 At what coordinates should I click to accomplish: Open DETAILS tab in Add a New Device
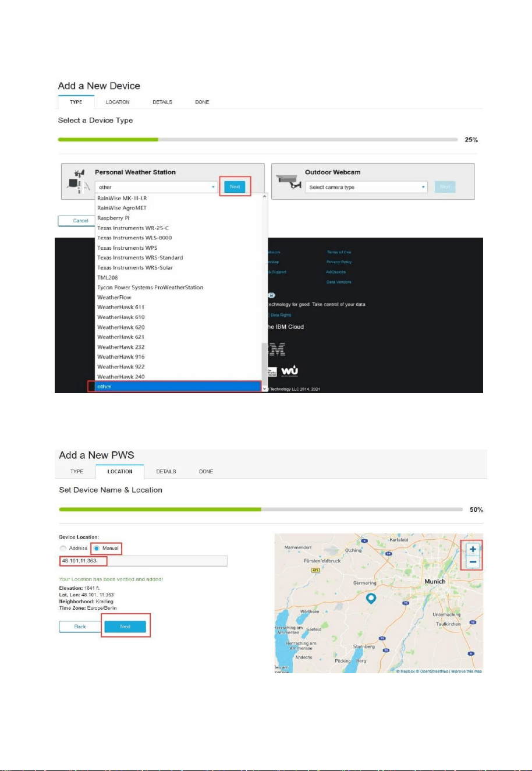[x=162, y=102]
